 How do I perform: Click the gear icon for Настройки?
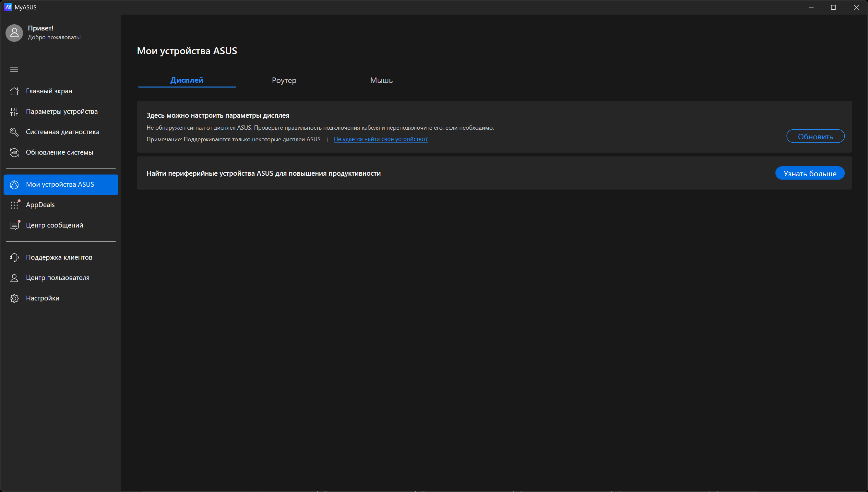coord(14,298)
